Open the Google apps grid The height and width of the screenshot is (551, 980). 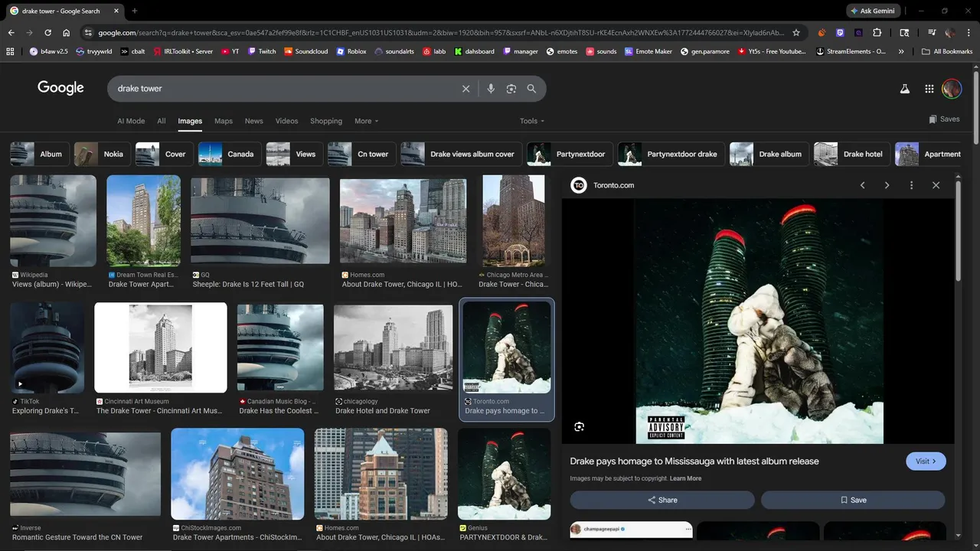pyautogui.click(x=929, y=89)
